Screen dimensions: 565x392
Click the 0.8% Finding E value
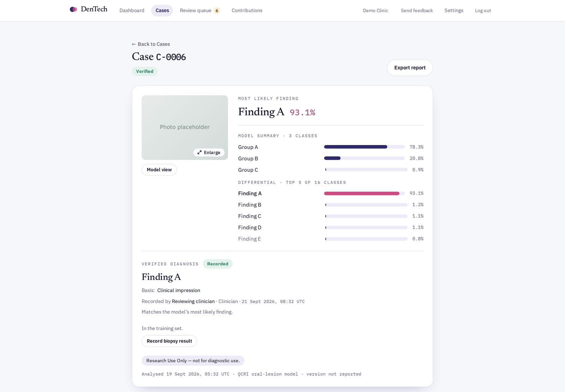(418, 239)
